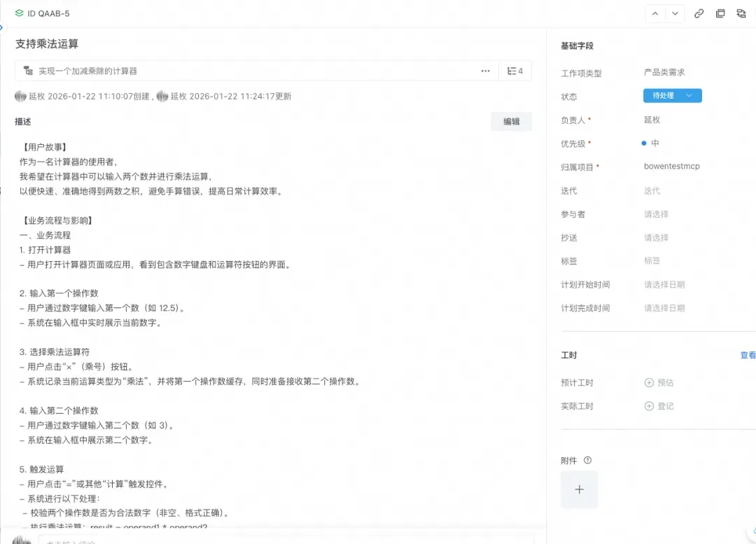This screenshot has height=544, width=756.
Task: Change the 优先级 value 中
Action: tap(654, 144)
